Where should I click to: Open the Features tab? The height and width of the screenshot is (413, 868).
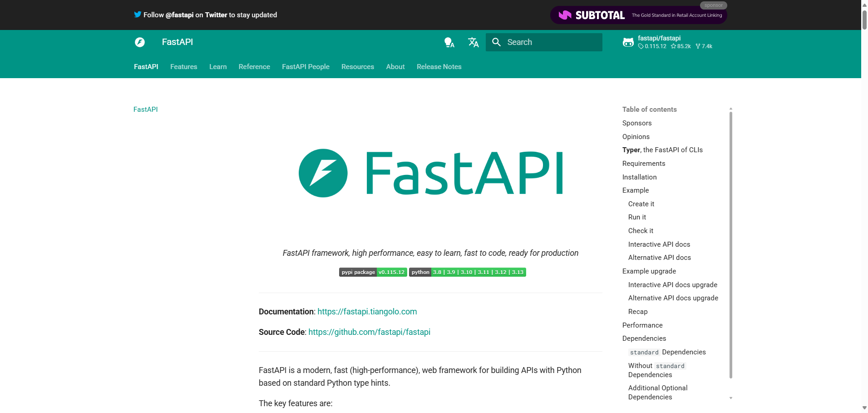[184, 67]
